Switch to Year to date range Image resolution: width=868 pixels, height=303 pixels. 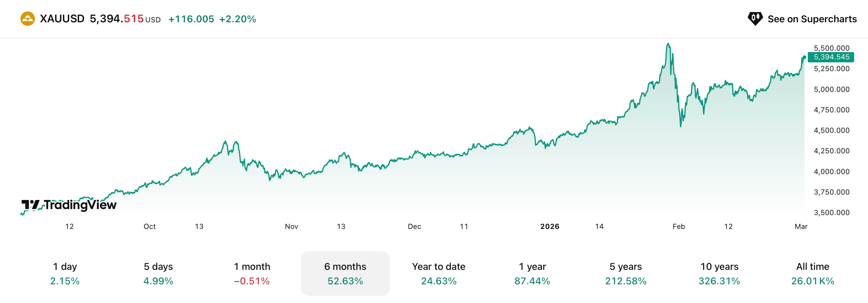pos(439,273)
